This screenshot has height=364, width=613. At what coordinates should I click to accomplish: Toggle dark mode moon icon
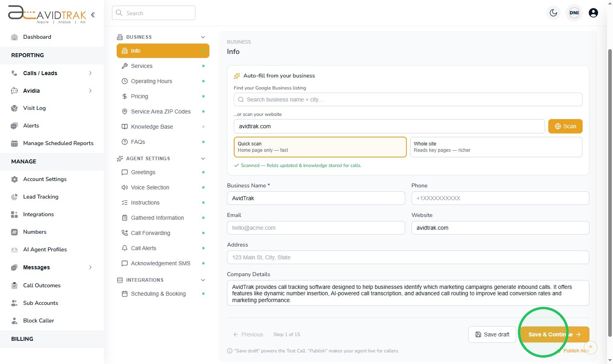pyautogui.click(x=553, y=13)
